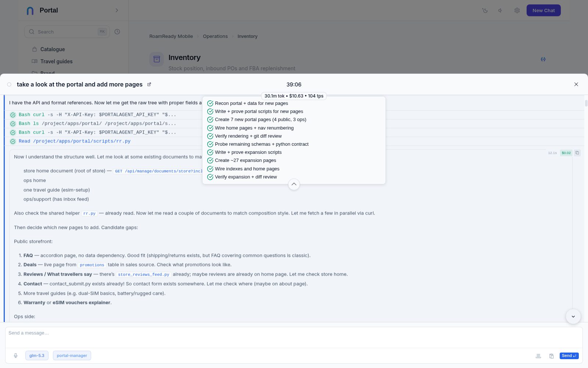
Task: Click the clipboard paste icon near Send
Action: click(x=552, y=356)
